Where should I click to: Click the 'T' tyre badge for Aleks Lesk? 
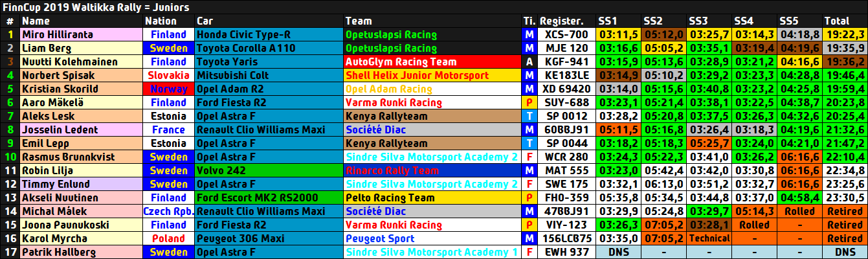tap(529, 117)
